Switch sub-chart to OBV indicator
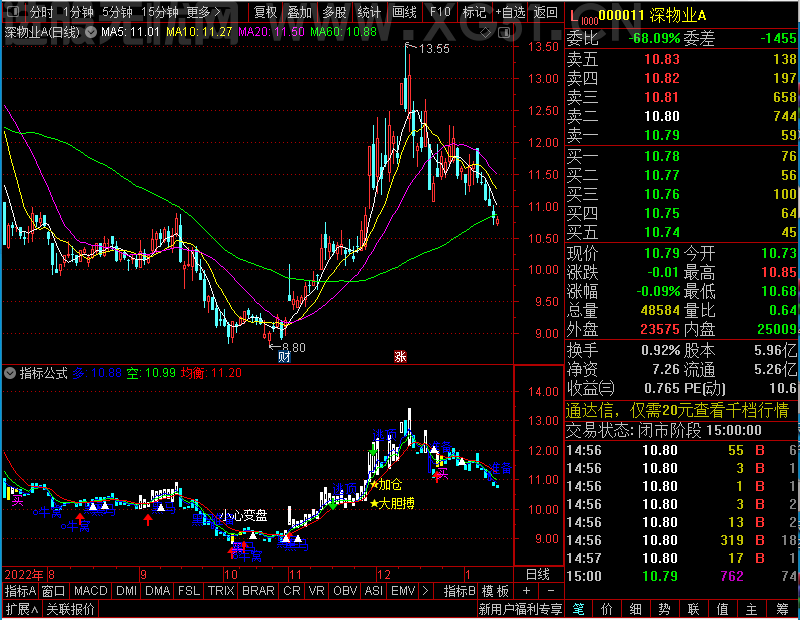The width and height of the screenshot is (800, 620). [345, 590]
